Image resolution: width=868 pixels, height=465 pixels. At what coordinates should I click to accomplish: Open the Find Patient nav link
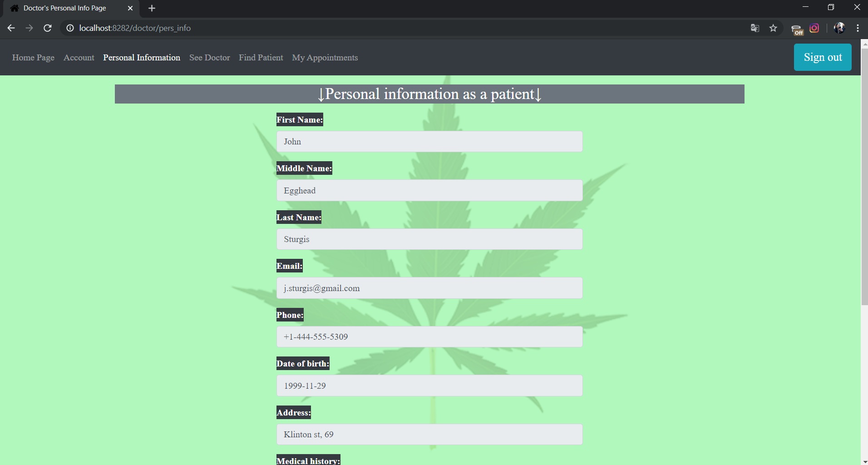(261, 58)
